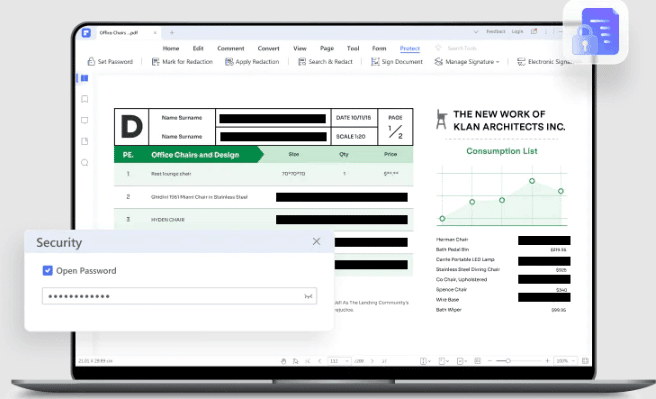Click the password input field
The width and height of the screenshot is (656, 399).
[179, 296]
